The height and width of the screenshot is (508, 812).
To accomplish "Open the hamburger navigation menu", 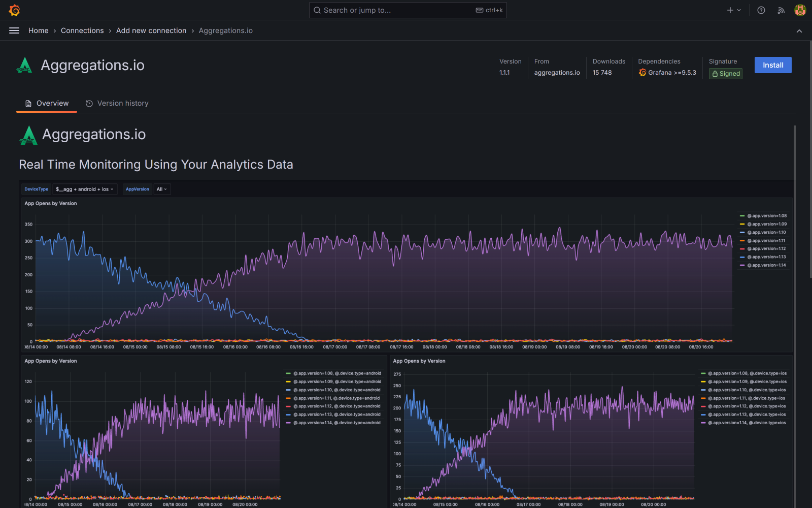I will 14,30.
